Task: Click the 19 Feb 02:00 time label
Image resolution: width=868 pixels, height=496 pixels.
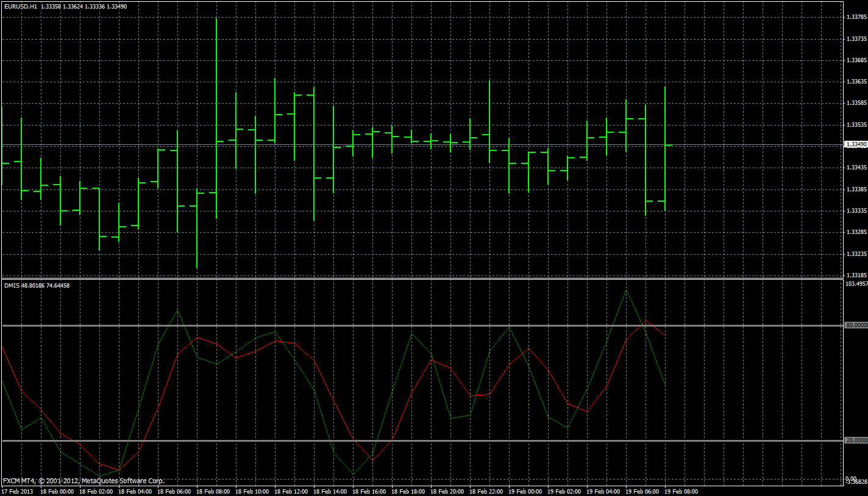Action: point(564,491)
